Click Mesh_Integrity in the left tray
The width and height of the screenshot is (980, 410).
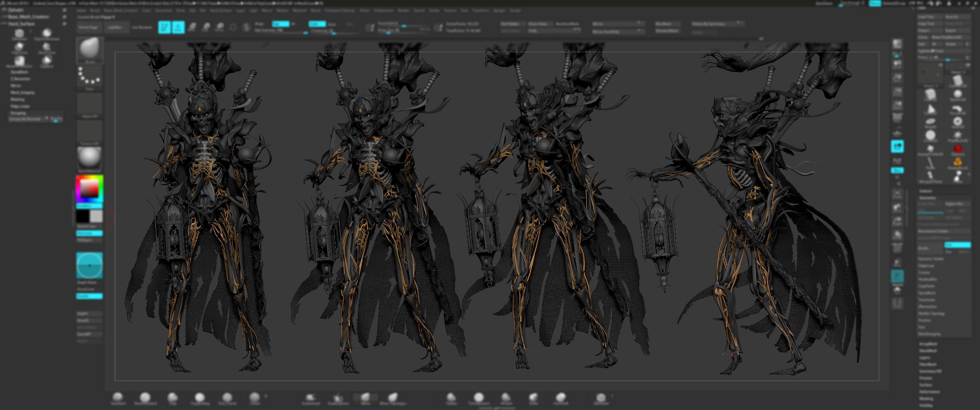(x=23, y=93)
